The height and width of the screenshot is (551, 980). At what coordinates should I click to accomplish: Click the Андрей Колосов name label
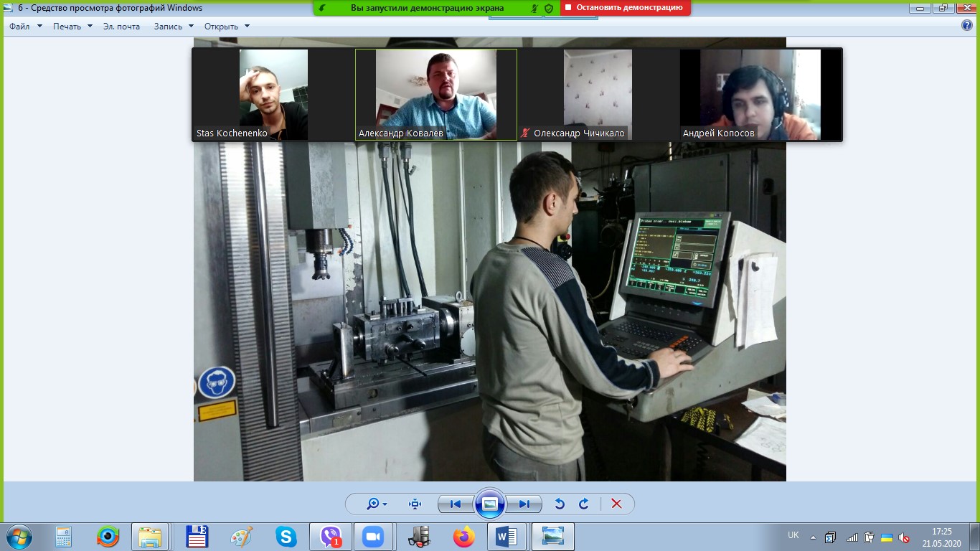(719, 133)
